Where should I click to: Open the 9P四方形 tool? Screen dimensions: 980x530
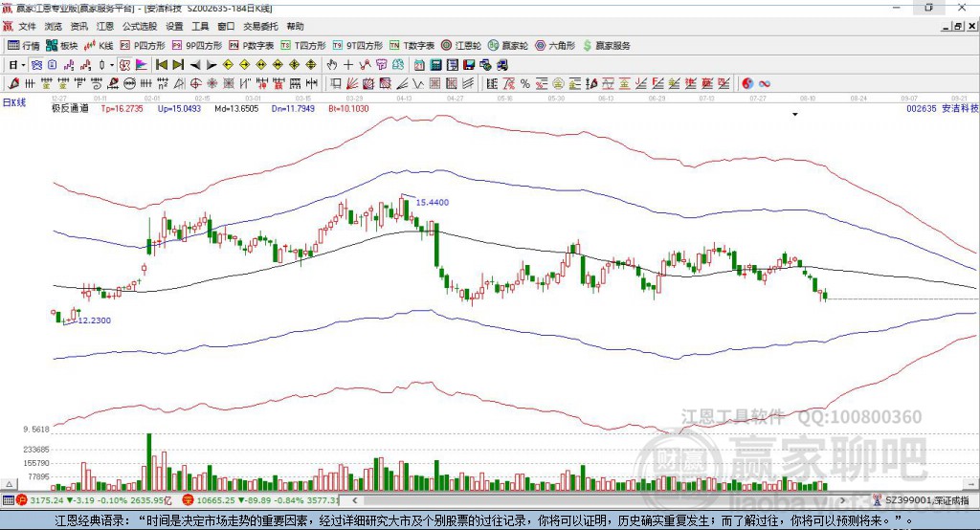point(197,46)
